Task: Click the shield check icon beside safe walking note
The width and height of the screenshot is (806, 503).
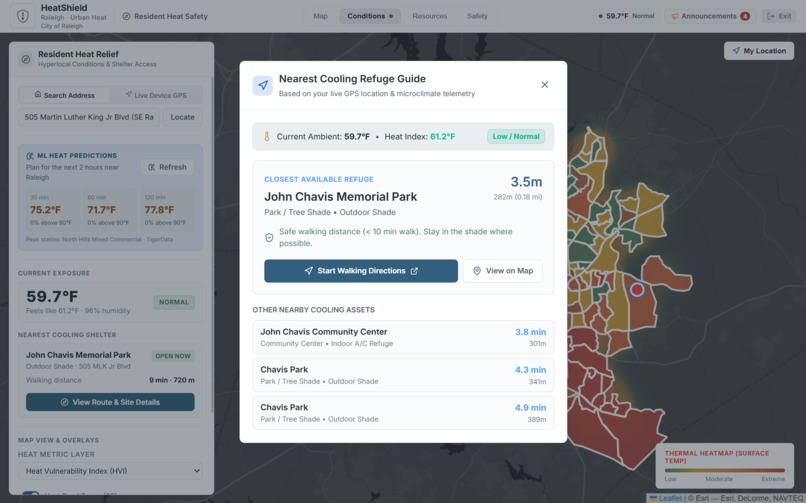Action: coord(269,237)
